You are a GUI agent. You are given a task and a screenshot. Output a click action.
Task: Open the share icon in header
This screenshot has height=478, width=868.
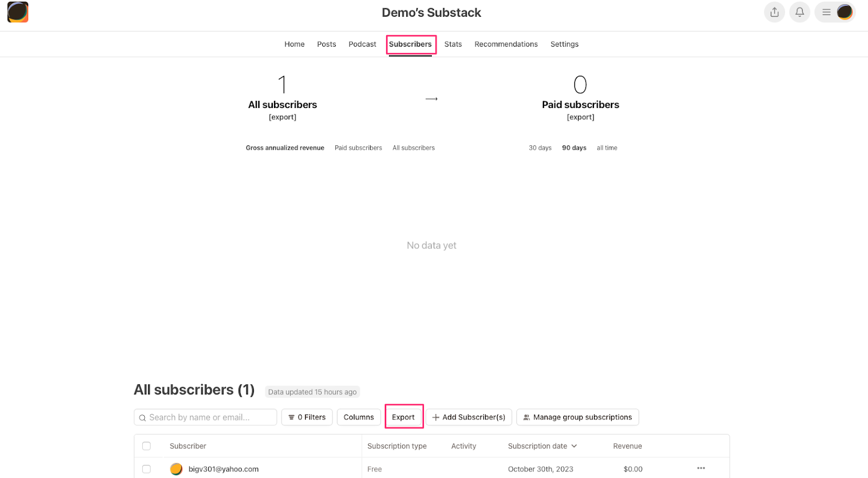coord(774,12)
